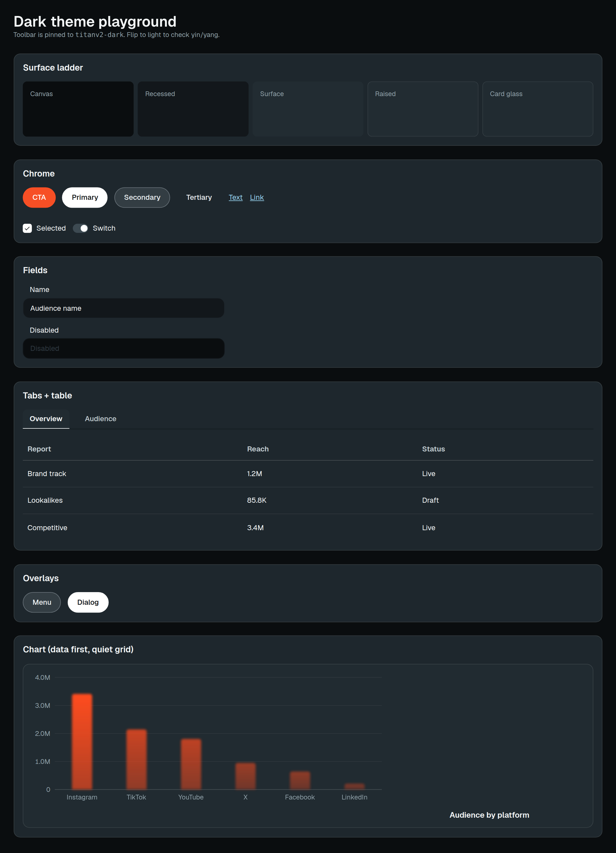This screenshot has height=853, width=616.
Task: Select the Competitive row
Action: pos(308,528)
